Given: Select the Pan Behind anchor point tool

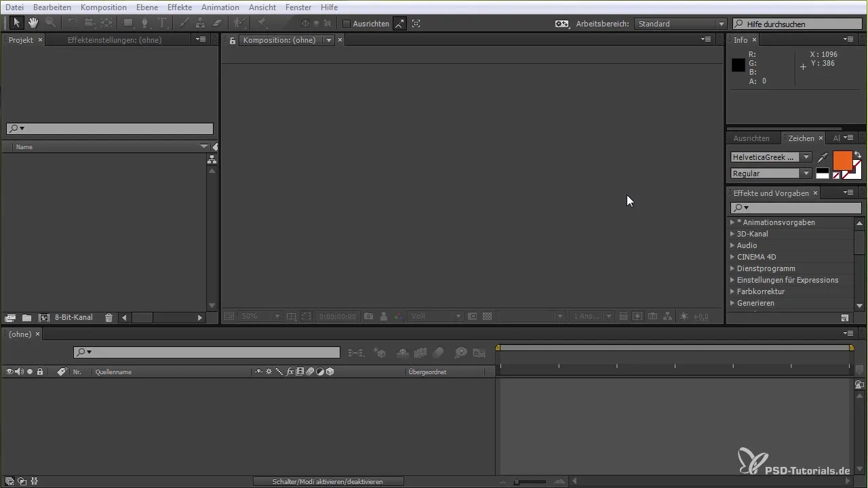Looking at the screenshot, I should 107,23.
